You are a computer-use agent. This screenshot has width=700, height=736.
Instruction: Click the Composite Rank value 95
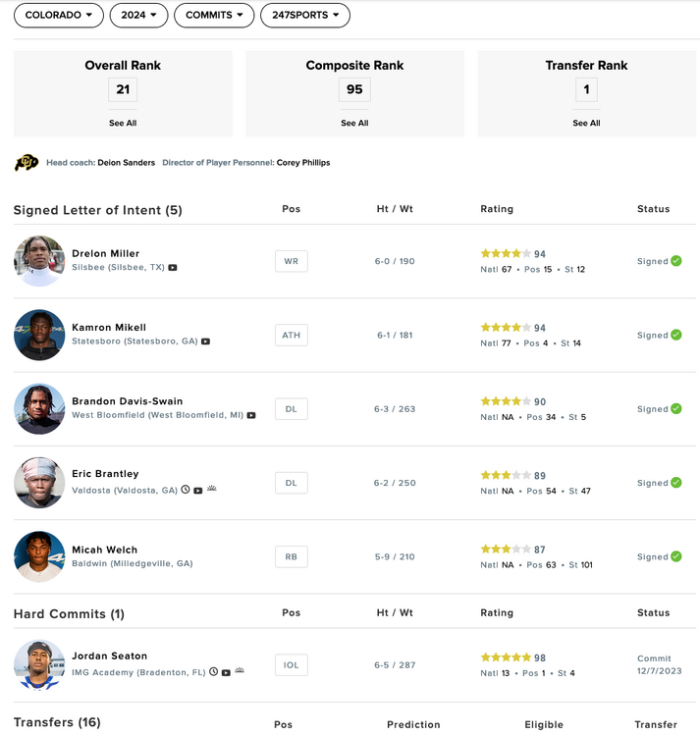pos(354,89)
